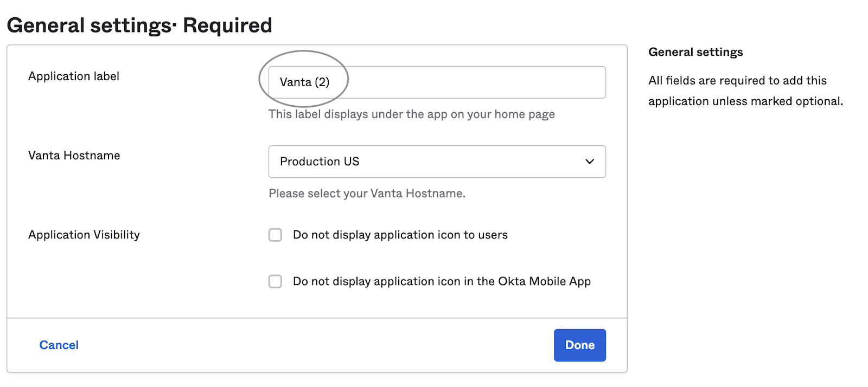
Task: Click the Cancel link
Action: click(x=59, y=345)
